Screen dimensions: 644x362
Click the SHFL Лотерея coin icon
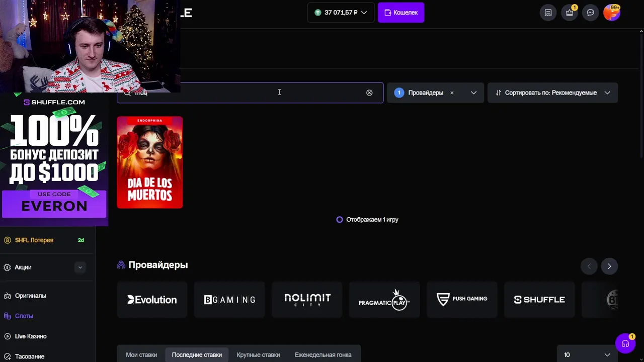7,240
